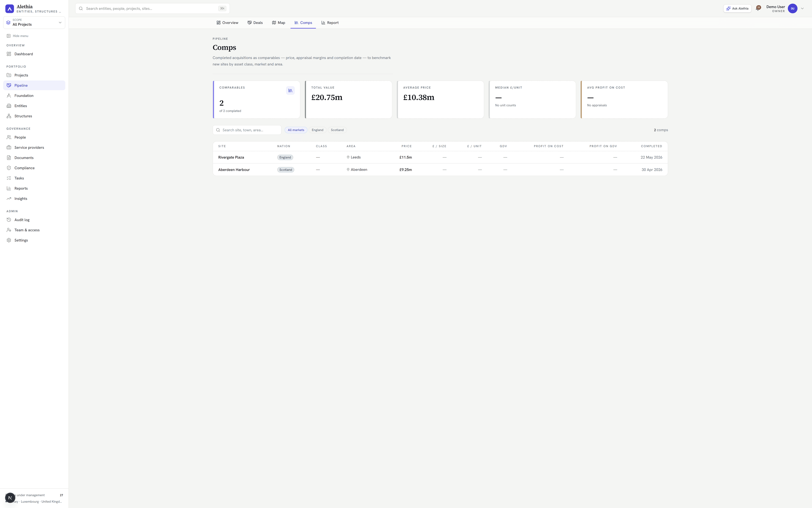Click the Insights trend icon
The height and width of the screenshot is (508, 812).
click(9, 199)
